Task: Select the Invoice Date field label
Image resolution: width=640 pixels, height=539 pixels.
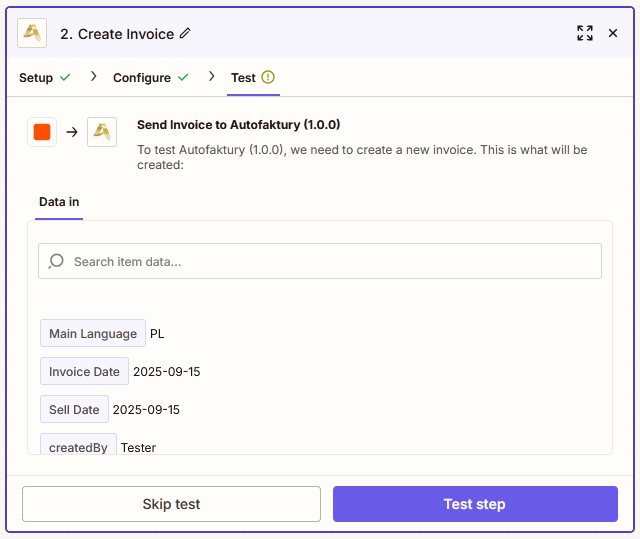Action: click(x=84, y=371)
